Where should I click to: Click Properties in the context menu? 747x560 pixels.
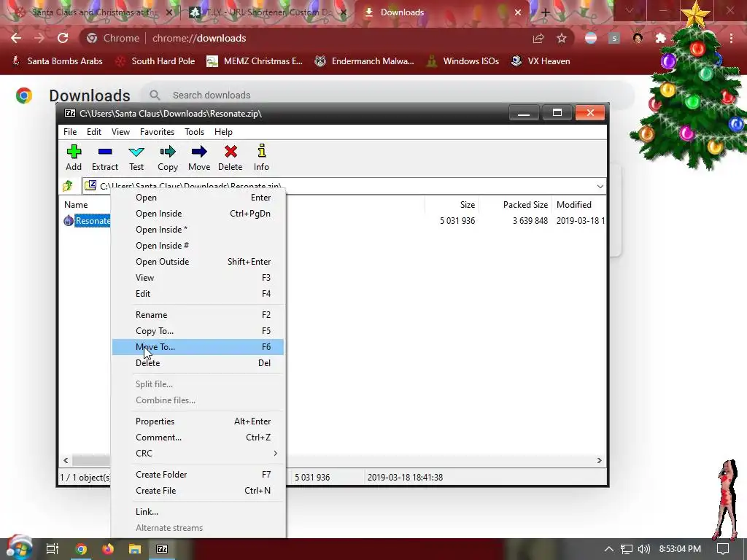point(198,421)
